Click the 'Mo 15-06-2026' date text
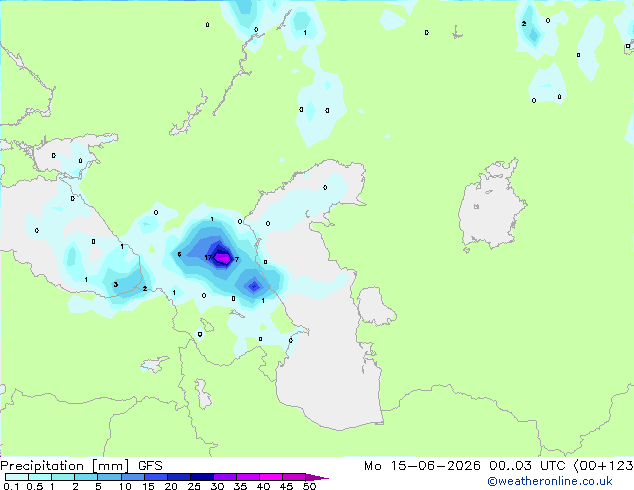Image resolution: width=634 pixels, height=490 pixels. 422,466
